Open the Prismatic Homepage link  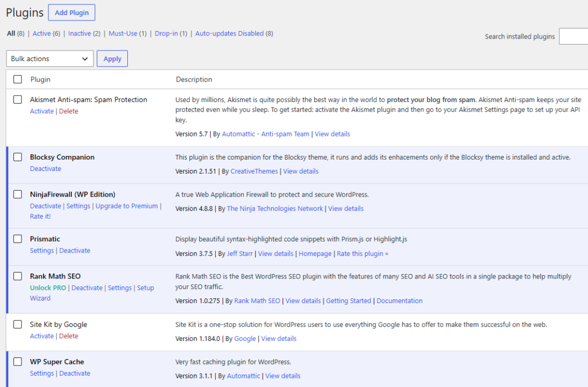coord(315,253)
